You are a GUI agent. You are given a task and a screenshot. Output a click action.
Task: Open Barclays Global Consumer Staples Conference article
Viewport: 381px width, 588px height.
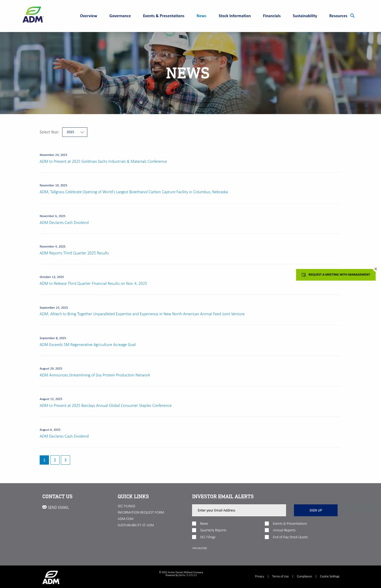106,406
